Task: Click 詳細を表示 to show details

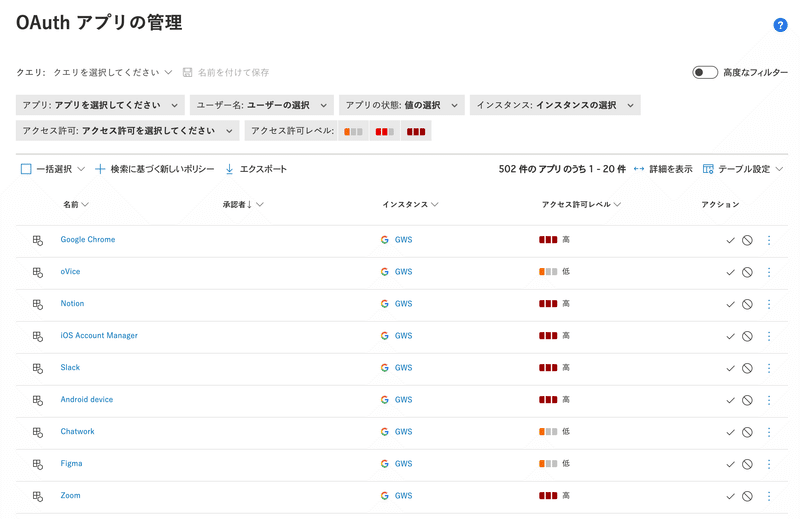Action: click(x=663, y=169)
